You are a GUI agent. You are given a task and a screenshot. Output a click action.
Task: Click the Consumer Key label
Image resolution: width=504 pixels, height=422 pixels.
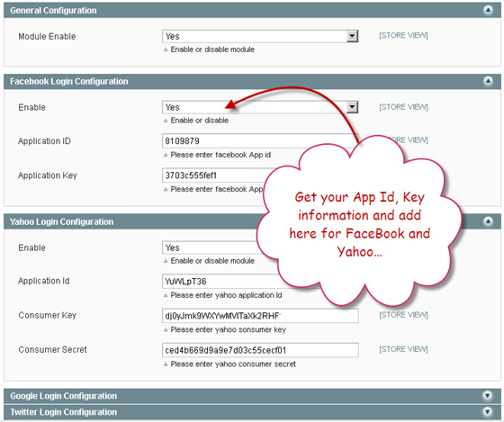[x=47, y=315]
